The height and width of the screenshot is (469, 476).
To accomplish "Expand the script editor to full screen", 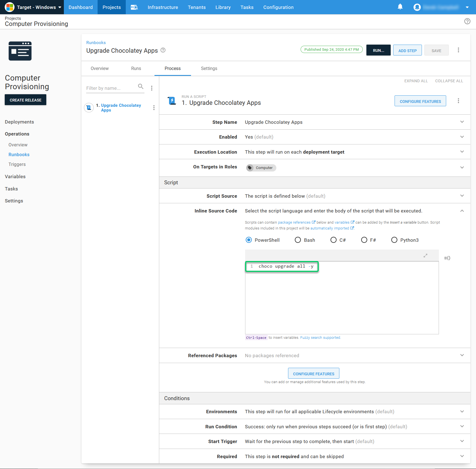I will 425,255.
